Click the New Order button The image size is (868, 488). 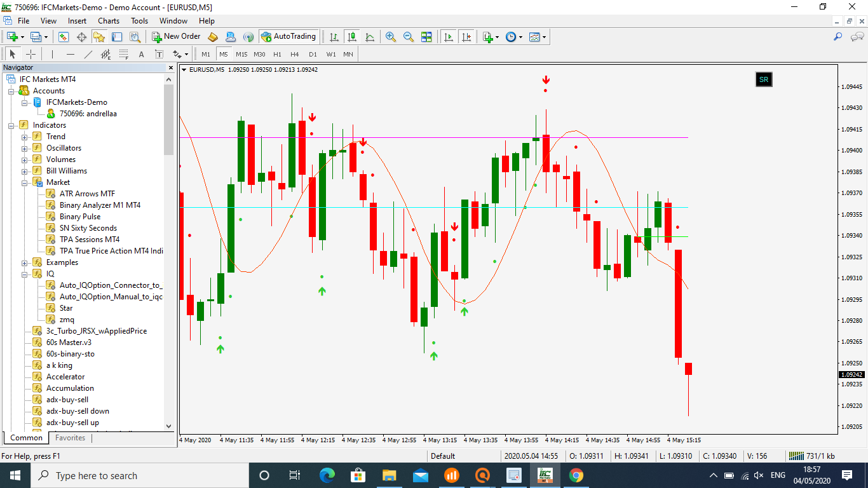(177, 37)
